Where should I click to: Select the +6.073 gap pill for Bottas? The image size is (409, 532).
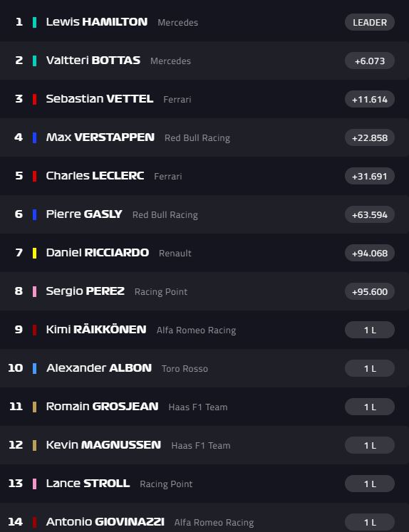coord(370,61)
